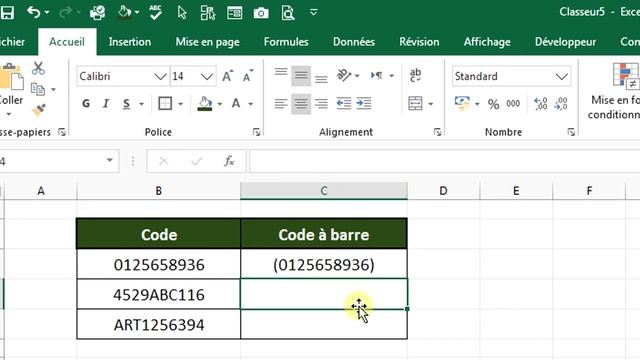
Task: Merge and center cells icon
Action: coord(415,104)
